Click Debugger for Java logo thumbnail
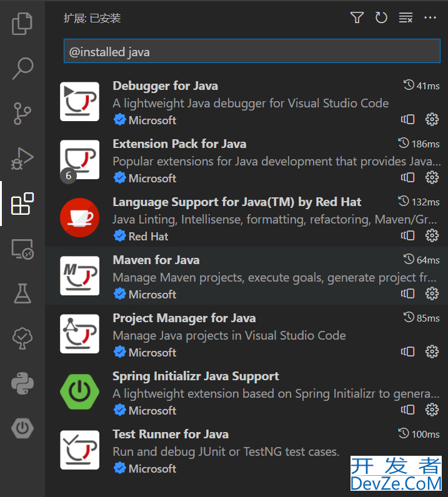 (79, 101)
